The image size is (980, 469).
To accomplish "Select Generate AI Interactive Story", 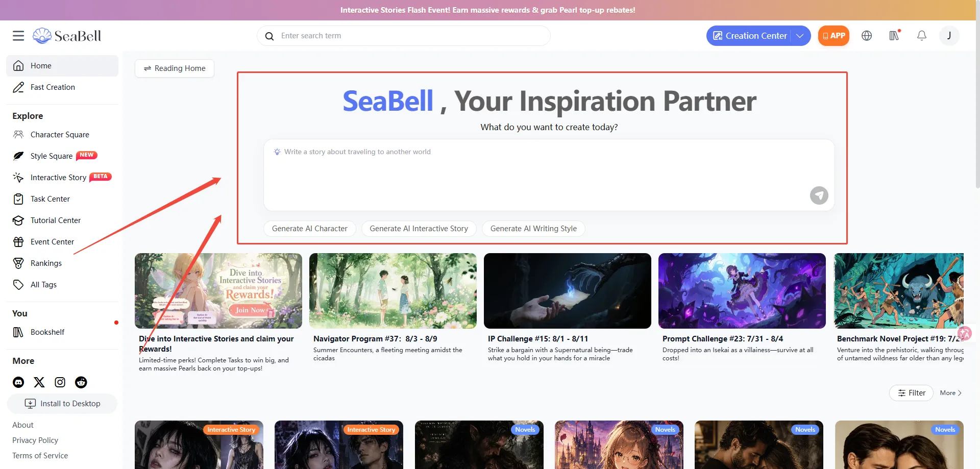I will point(419,229).
